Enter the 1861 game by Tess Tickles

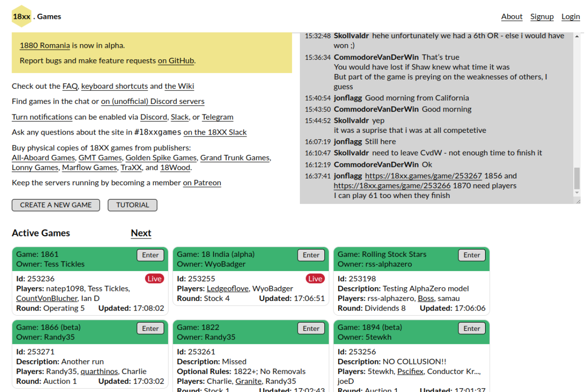pyautogui.click(x=150, y=255)
